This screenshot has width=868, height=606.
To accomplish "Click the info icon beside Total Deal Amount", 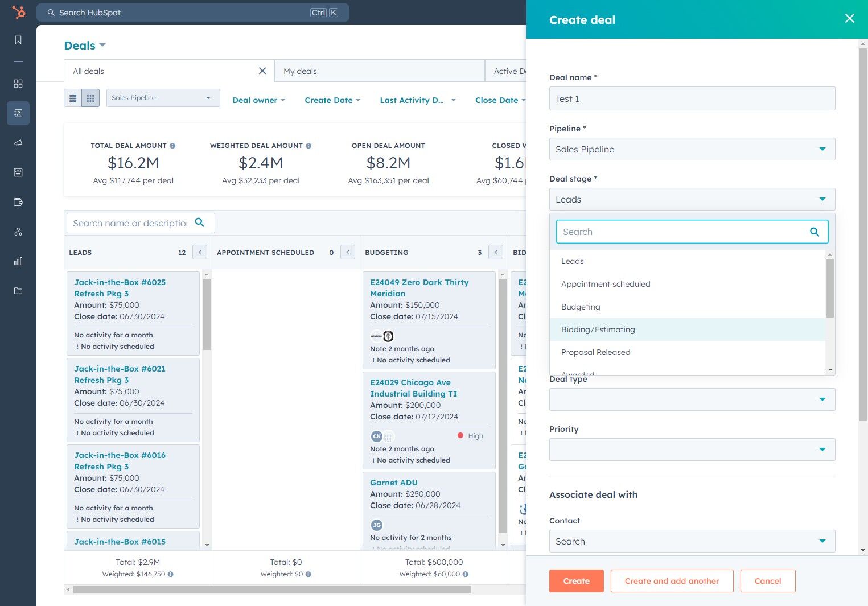I will pyautogui.click(x=172, y=146).
